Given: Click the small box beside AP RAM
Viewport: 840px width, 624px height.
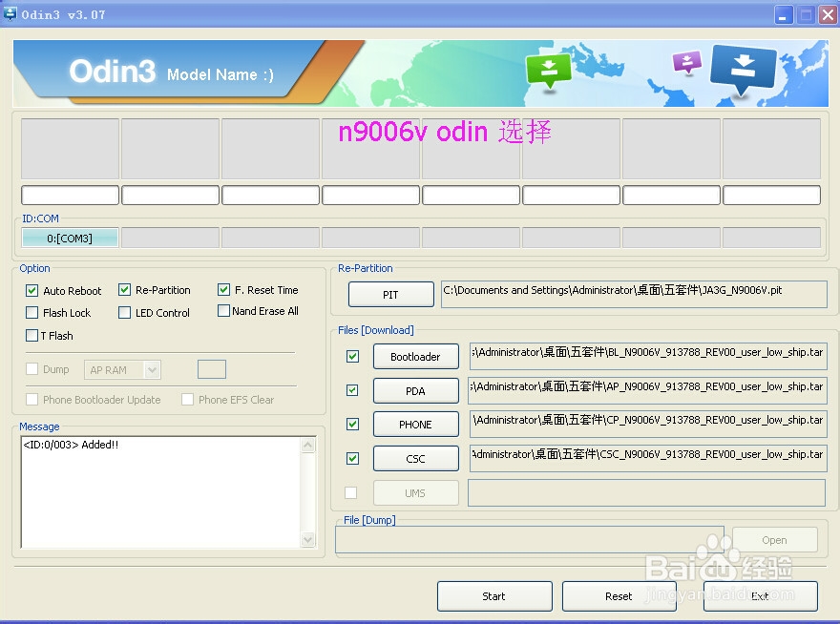Looking at the screenshot, I should [x=212, y=369].
